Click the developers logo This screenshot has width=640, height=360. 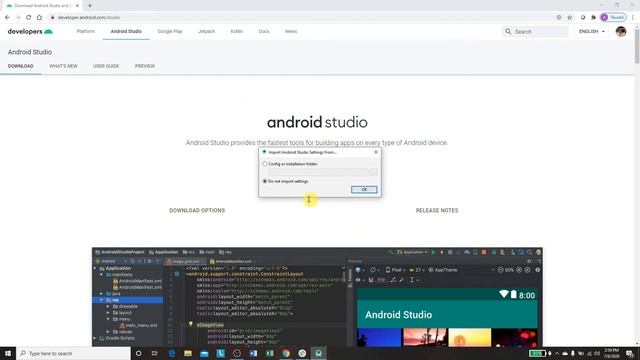pos(30,31)
